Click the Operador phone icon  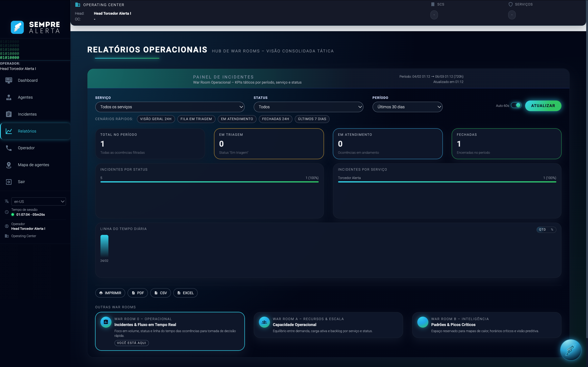pyautogui.click(x=9, y=148)
